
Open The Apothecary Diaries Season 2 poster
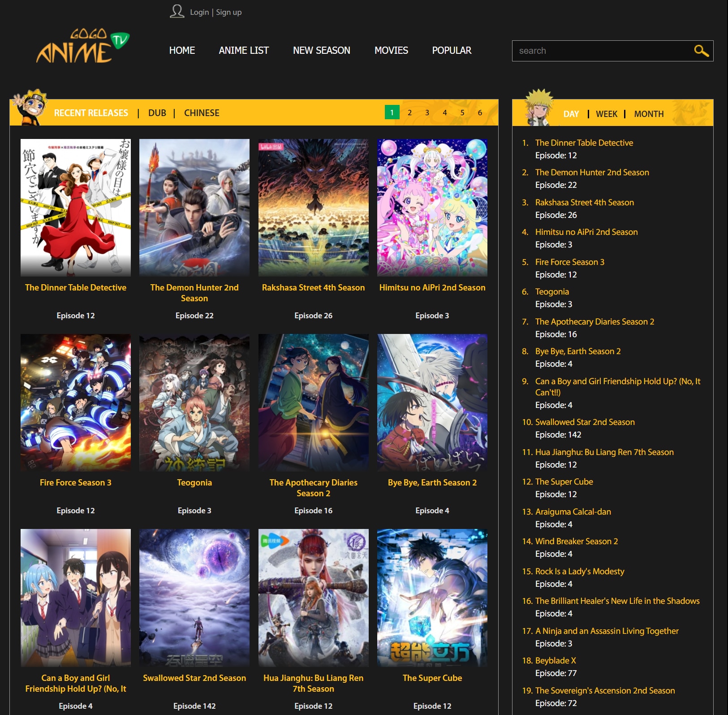pos(314,403)
